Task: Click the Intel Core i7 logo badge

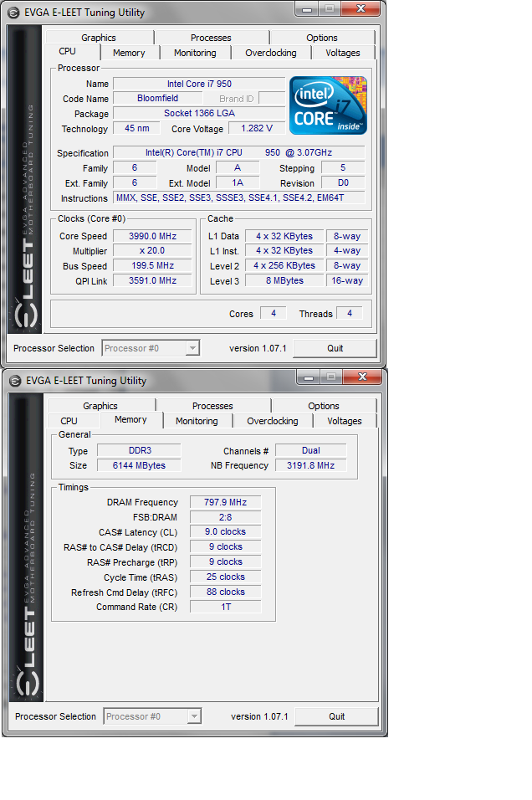Action: [x=328, y=105]
